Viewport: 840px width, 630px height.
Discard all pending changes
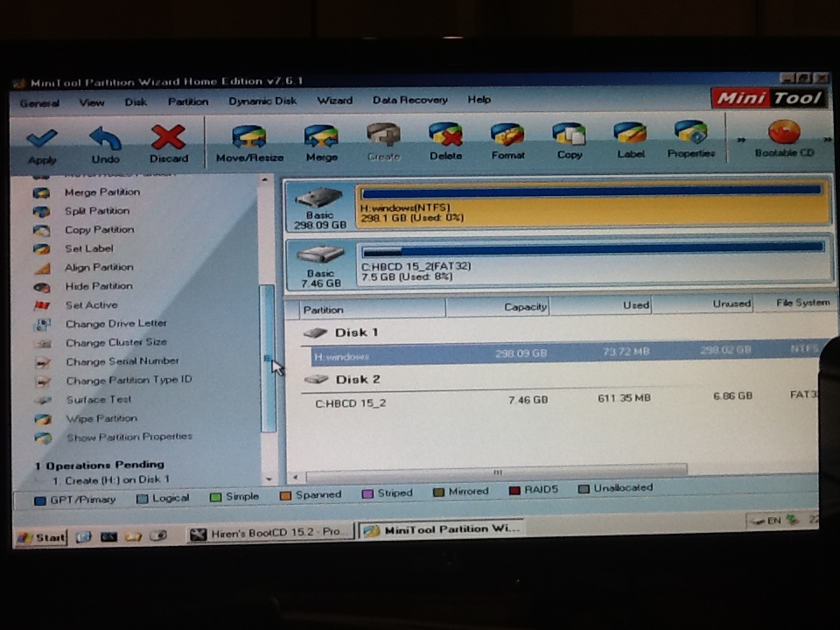(x=169, y=144)
